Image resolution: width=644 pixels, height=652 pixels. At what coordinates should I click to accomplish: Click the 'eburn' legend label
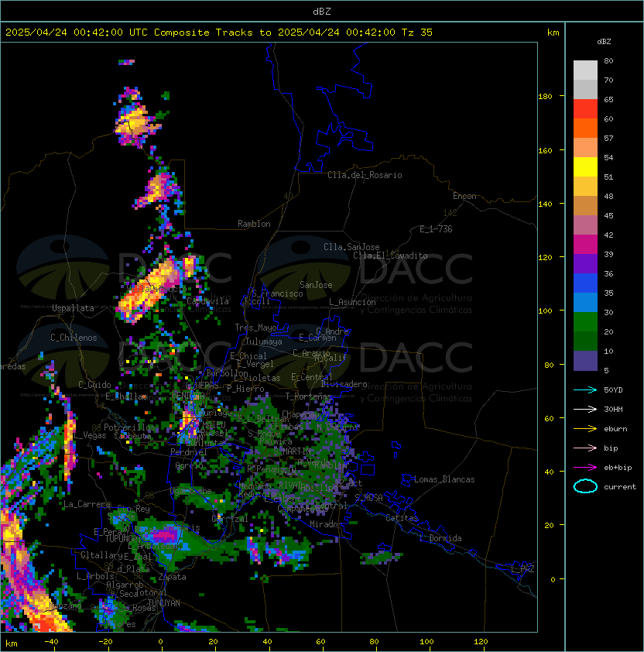click(615, 429)
